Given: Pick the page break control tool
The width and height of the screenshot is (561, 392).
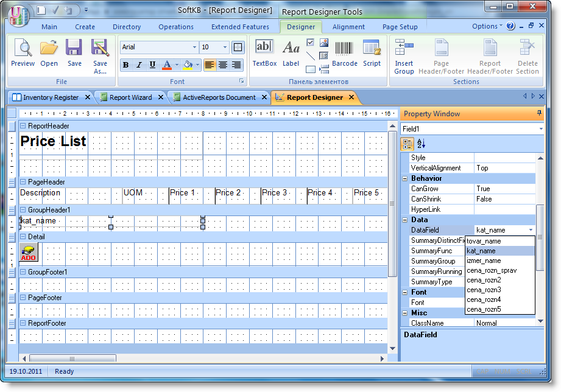Looking at the screenshot, I should (324, 69).
